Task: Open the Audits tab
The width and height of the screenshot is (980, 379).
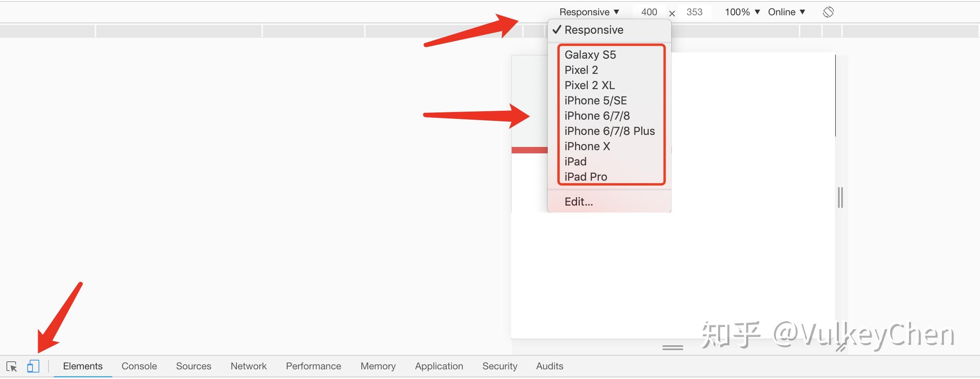Action: [x=550, y=366]
